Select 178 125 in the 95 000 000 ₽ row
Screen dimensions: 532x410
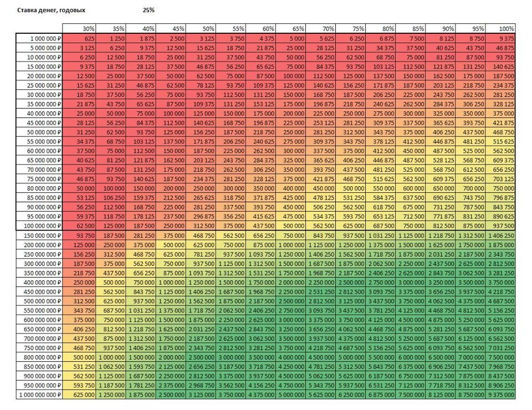click(x=141, y=217)
